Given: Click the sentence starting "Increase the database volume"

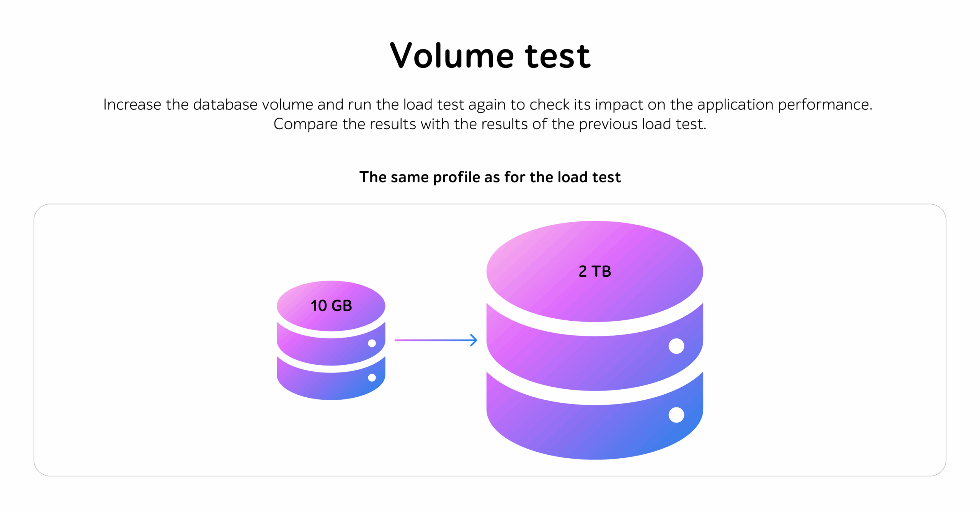Looking at the screenshot, I should coord(487,104).
